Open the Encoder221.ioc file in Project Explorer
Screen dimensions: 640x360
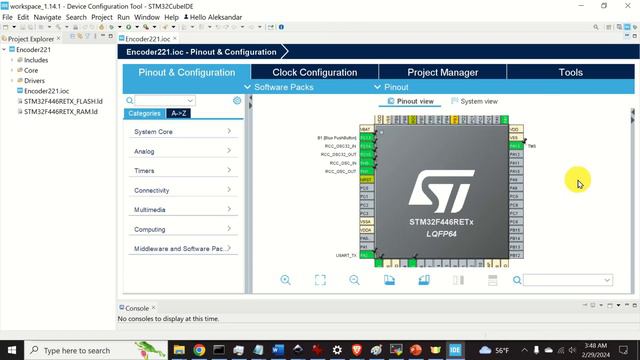click(46, 91)
